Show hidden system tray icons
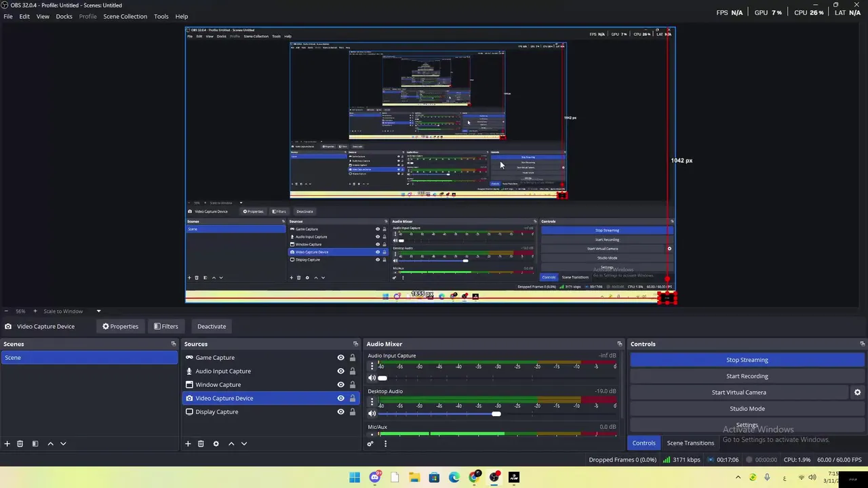Viewport: 868px width, 488px height. [x=738, y=477]
